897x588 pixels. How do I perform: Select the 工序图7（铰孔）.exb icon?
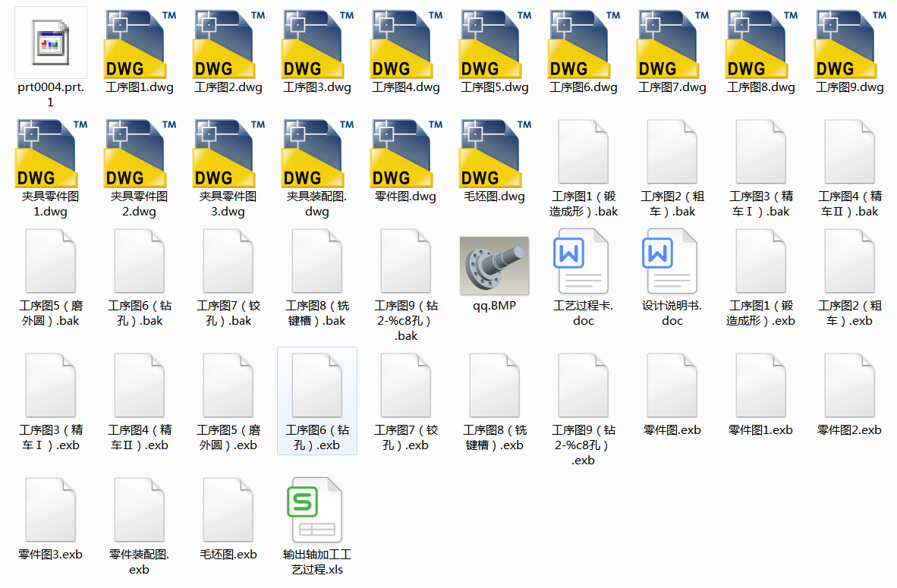(x=405, y=385)
